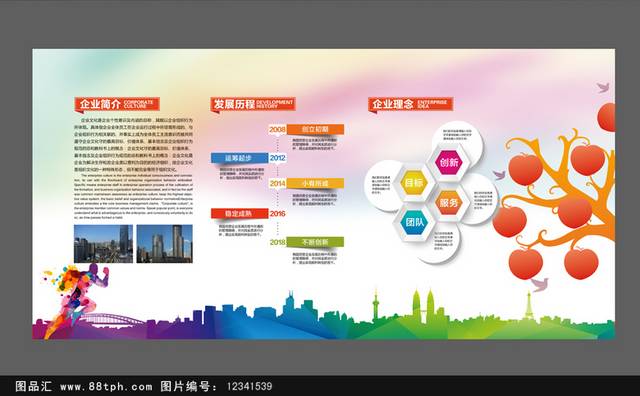Viewport: 640px width, 396px height.
Task: Click the 2016 timeline year marker
Action: tap(278, 214)
